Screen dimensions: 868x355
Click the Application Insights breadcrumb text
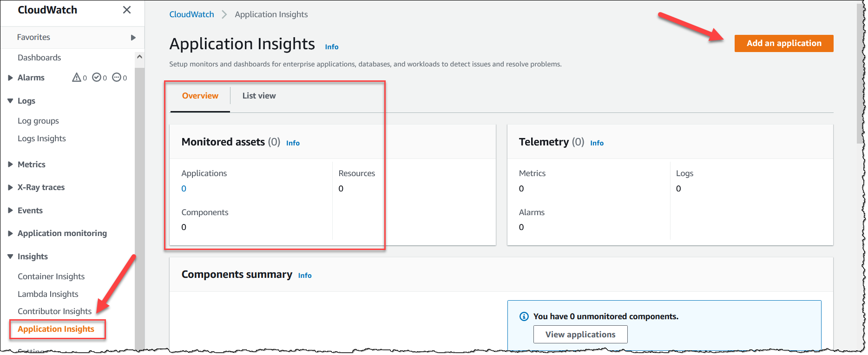[271, 14]
